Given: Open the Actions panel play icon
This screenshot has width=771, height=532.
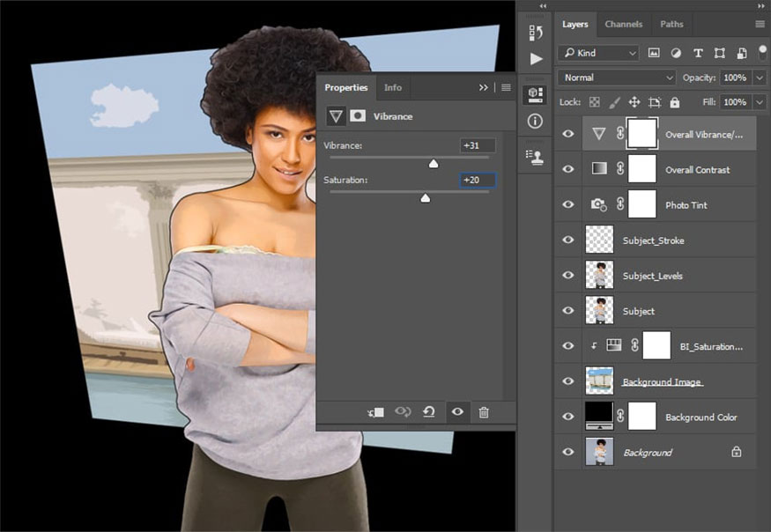Looking at the screenshot, I should click(536, 60).
